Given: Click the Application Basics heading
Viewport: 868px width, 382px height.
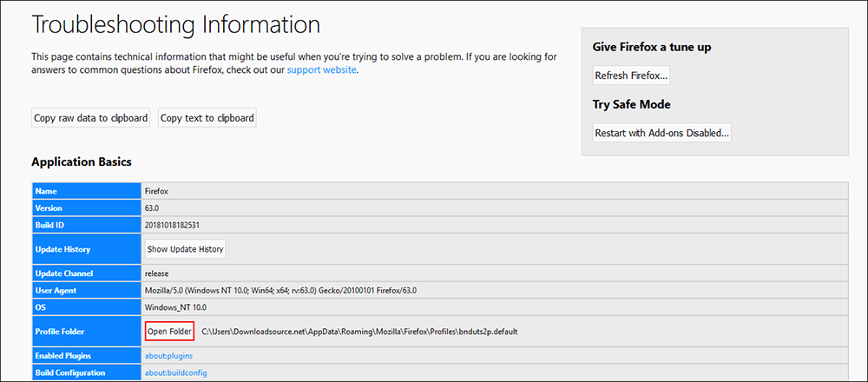Looking at the screenshot, I should (x=82, y=162).
